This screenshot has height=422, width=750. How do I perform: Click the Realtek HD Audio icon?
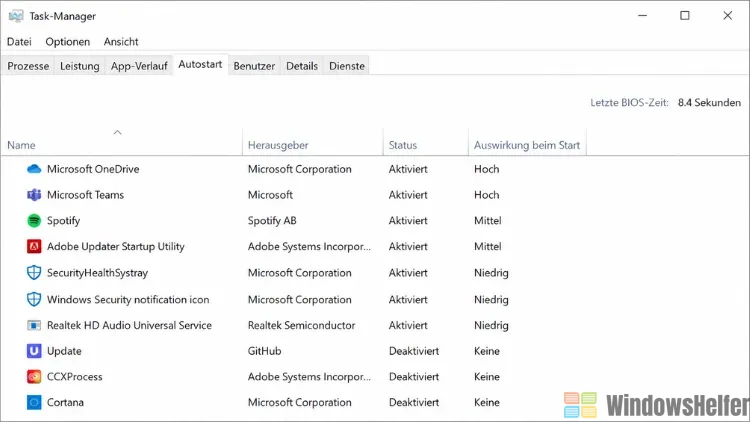click(x=34, y=325)
